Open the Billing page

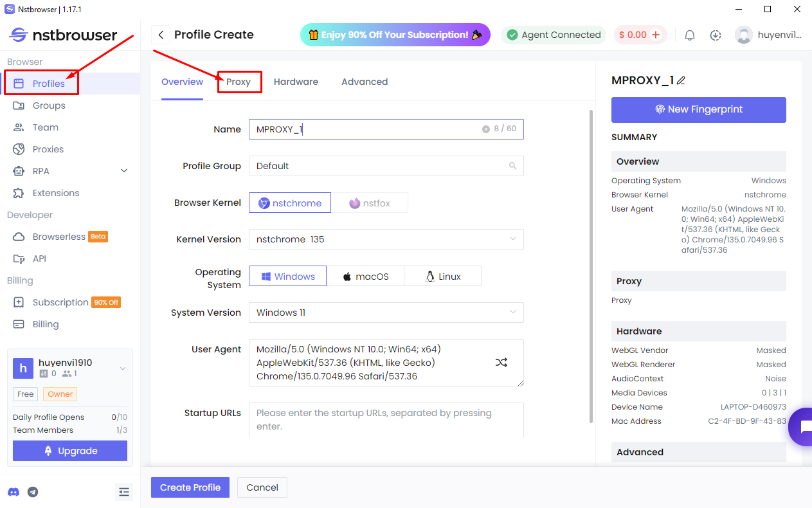(x=46, y=324)
